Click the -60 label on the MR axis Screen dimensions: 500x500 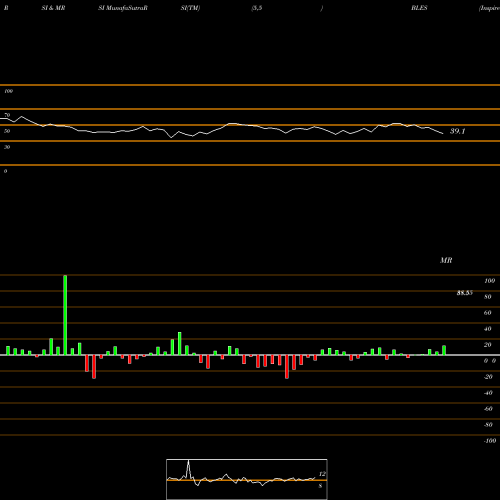pos(488,409)
